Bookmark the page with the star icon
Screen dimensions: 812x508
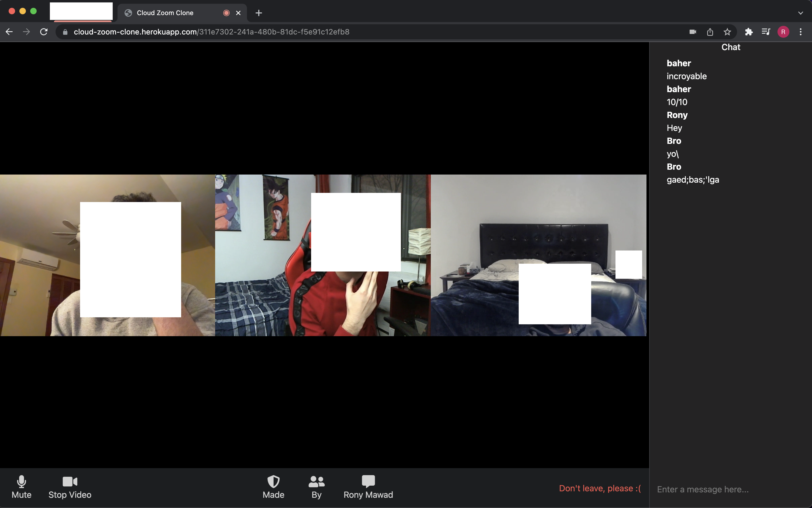coord(727,32)
